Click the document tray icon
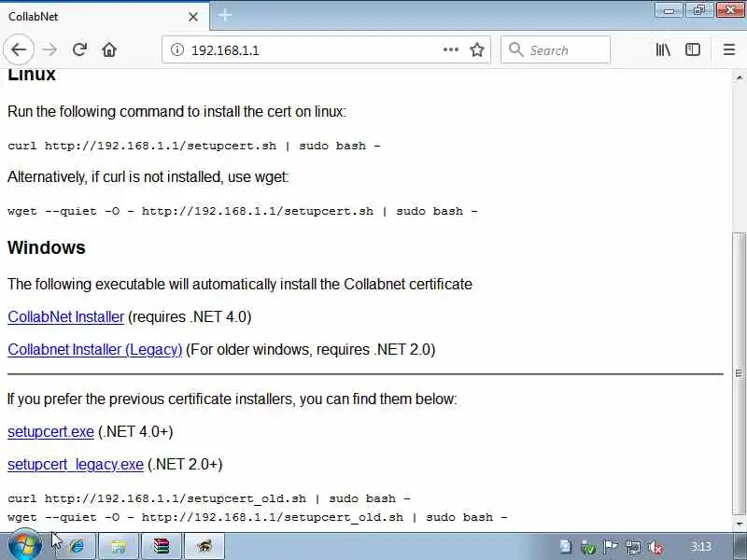This screenshot has width=747, height=560. coord(566,547)
